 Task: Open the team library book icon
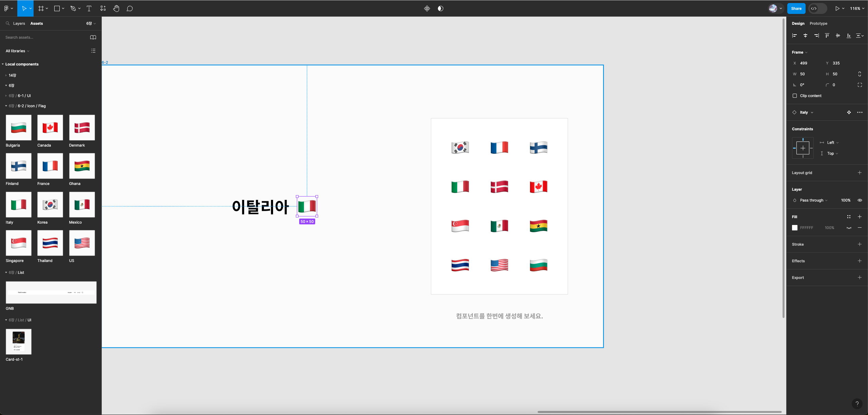(93, 37)
